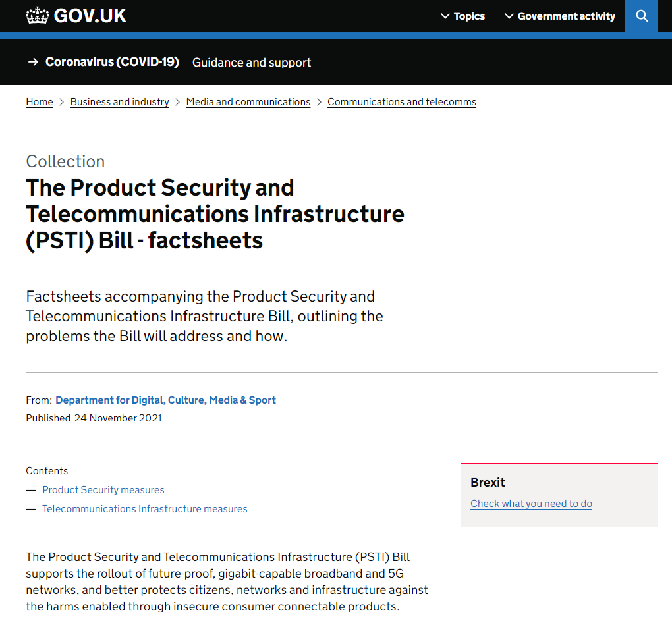Click the Guidance and support label
The image size is (672, 623).
(251, 62)
